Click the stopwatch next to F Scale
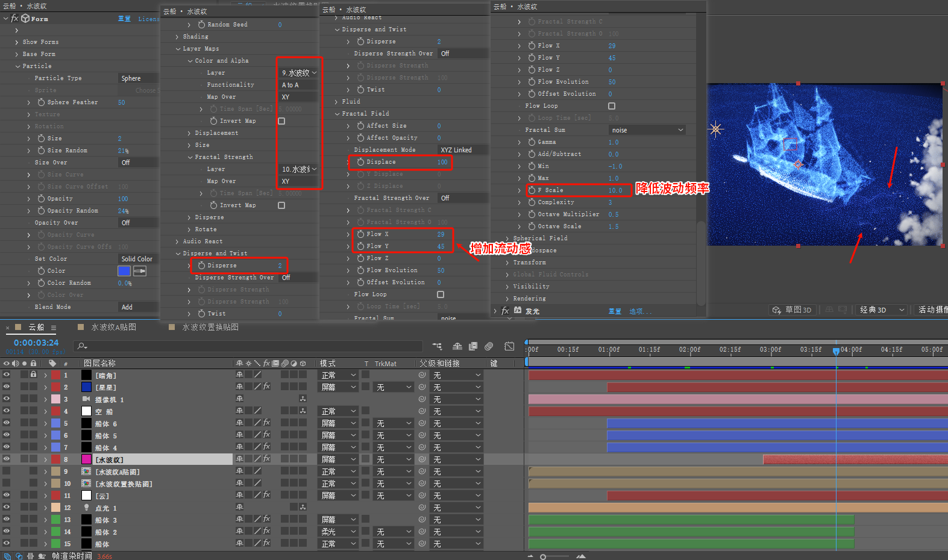The image size is (948, 560). click(532, 190)
